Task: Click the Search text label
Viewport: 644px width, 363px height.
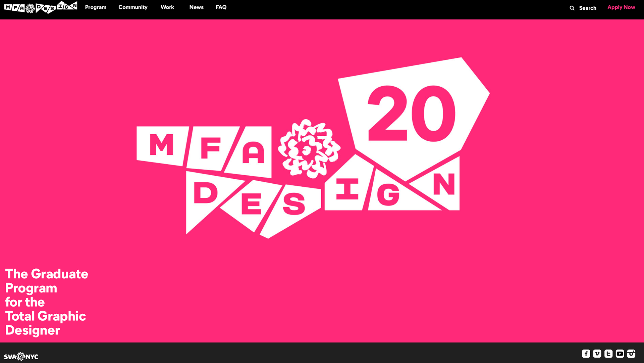Action: point(588,8)
